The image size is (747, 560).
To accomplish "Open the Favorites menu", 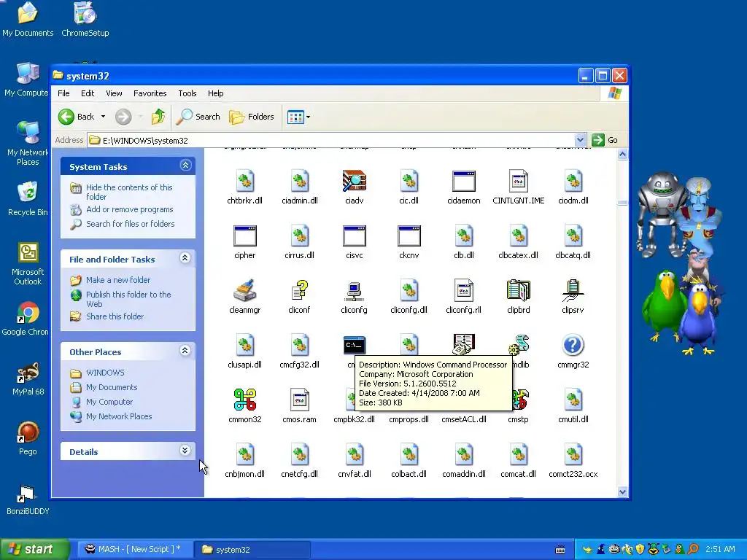I will pyautogui.click(x=150, y=93).
